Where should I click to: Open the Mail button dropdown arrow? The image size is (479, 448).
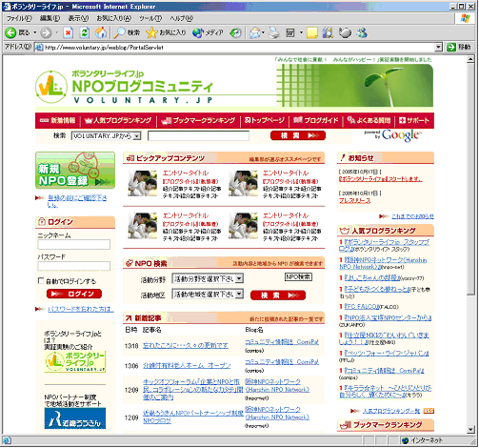coord(263,32)
